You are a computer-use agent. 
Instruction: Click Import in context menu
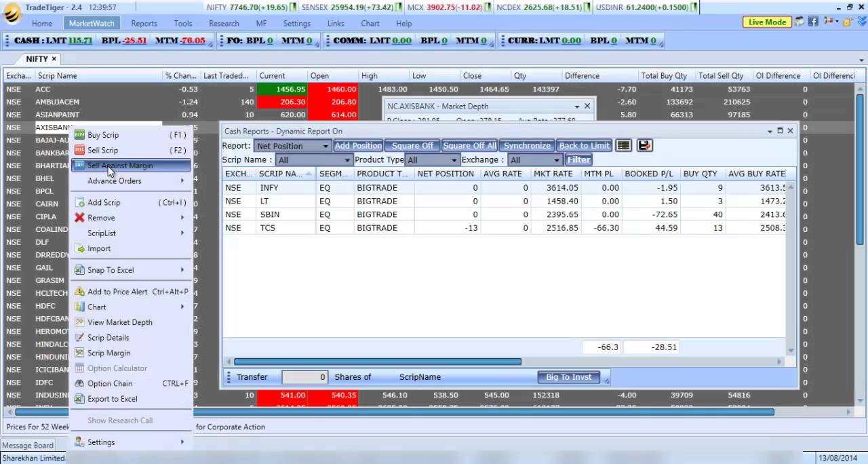tap(132, 248)
